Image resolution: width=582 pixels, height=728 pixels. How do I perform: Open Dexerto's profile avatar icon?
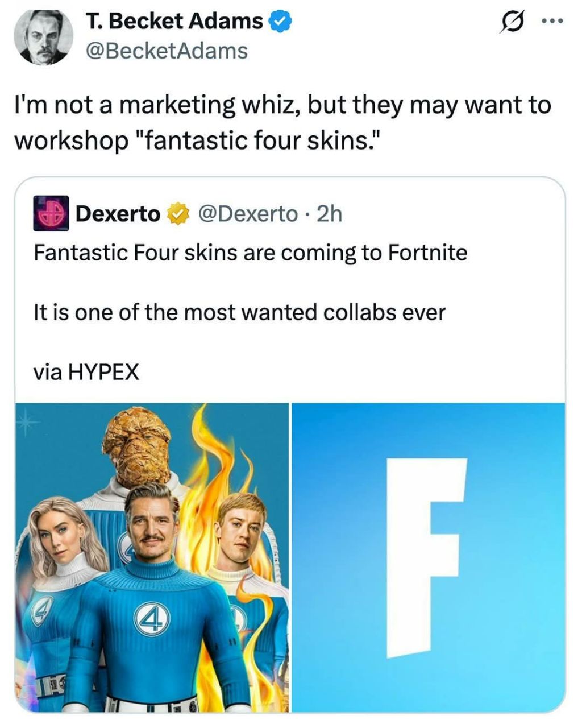point(51,213)
